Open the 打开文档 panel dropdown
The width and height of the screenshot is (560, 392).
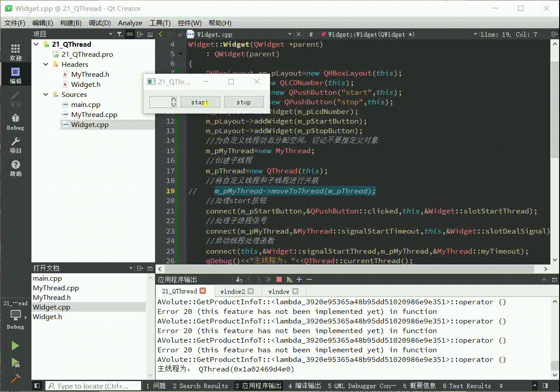pos(130,268)
